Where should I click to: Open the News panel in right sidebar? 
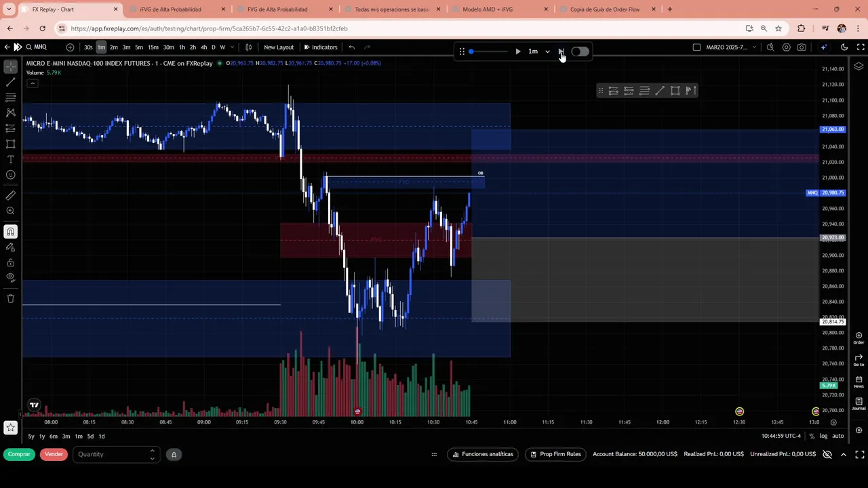tap(859, 382)
